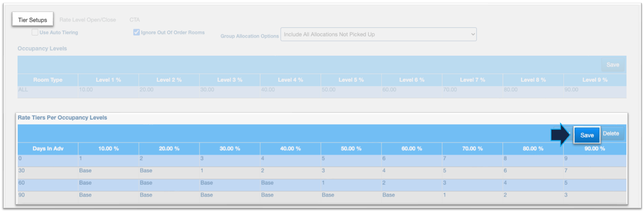Uncheck Ignore Out Of Order Rooms
644x212 pixels.
(137, 32)
